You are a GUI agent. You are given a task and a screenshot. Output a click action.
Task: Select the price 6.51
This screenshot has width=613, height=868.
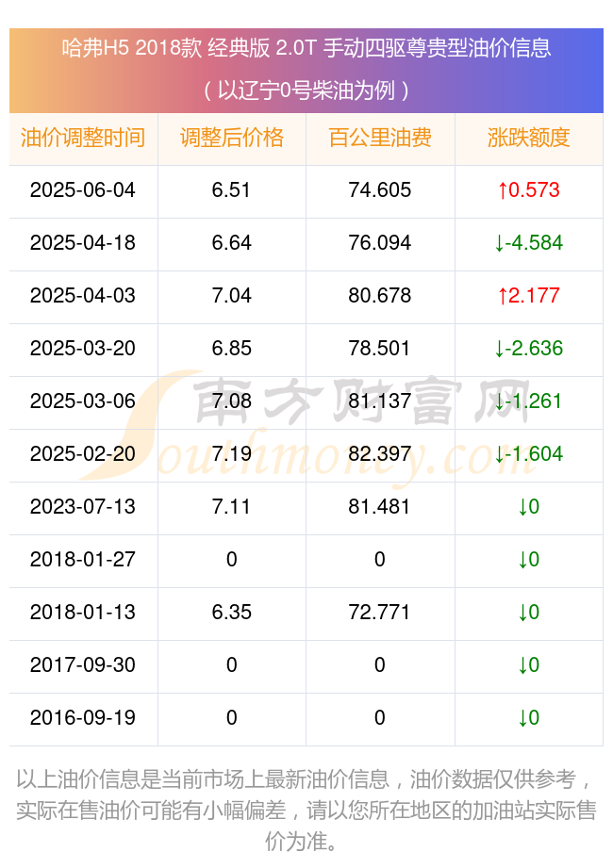point(231,190)
